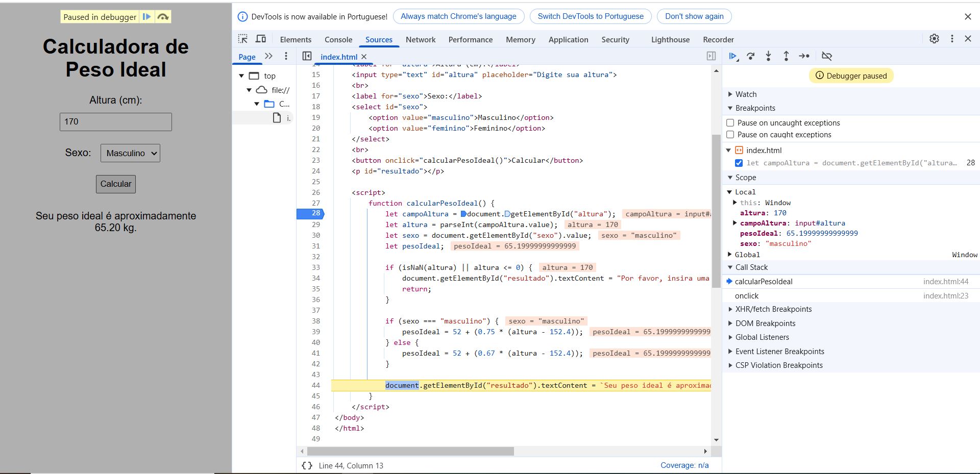Open the Network tab
The image size is (980, 474).
pos(421,40)
